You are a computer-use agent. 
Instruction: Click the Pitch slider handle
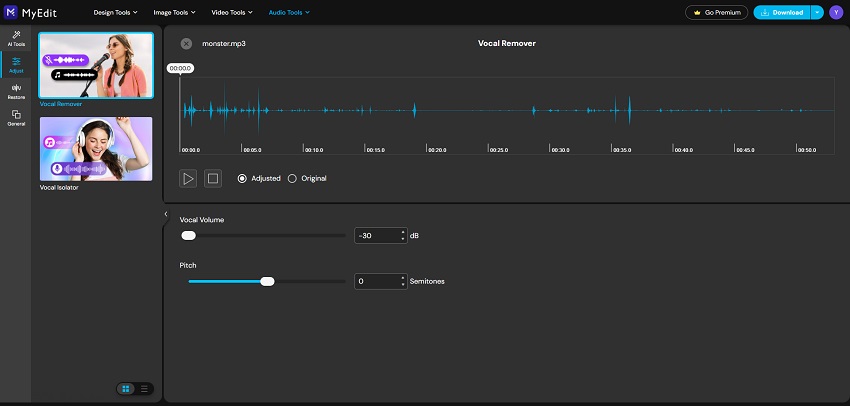[x=267, y=281]
